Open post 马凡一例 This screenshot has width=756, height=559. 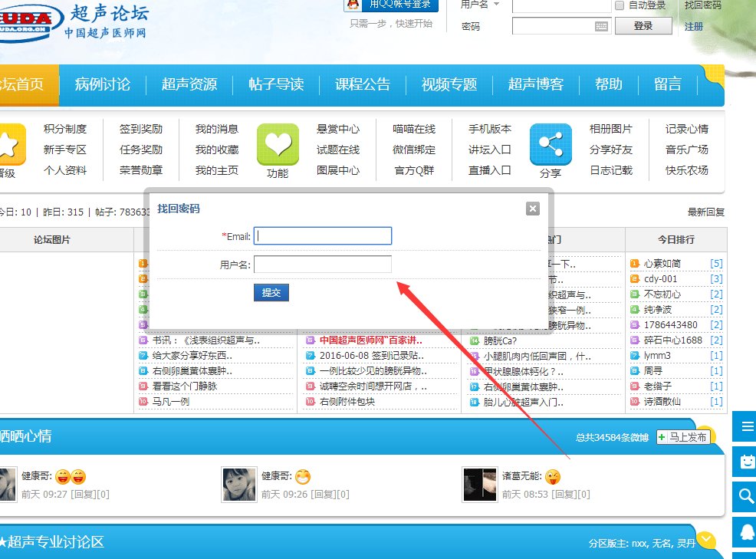point(171,402)
